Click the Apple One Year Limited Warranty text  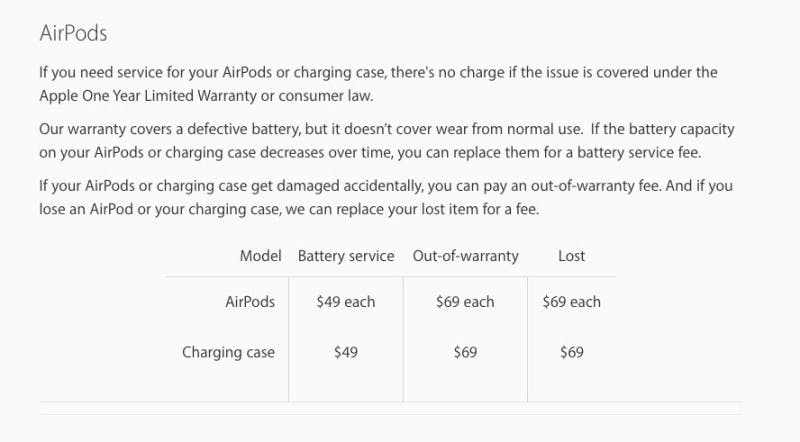[x=148, y=95]
